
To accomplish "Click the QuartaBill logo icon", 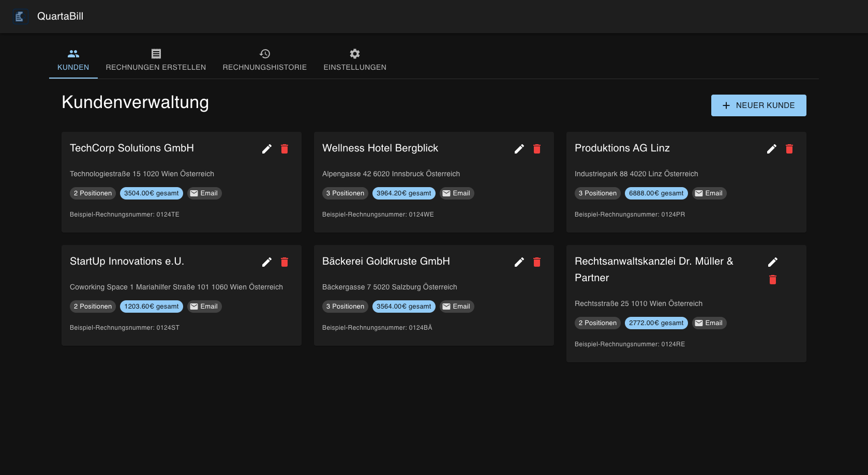I will (x=20, y=16).
